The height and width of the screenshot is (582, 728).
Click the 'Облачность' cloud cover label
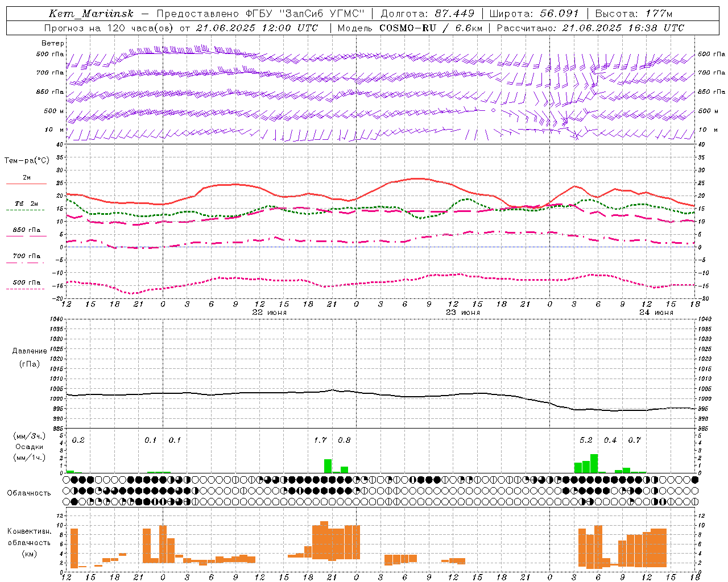29,493
